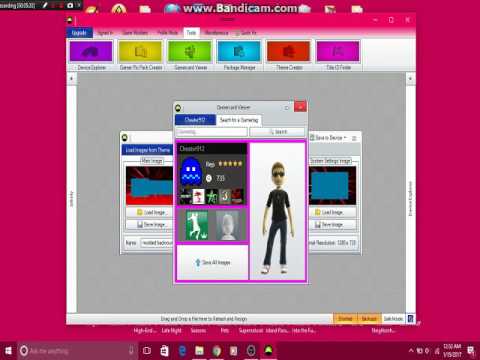Switch to the Upgrade ribbon tab
Screen dimensions: 480x360
click(x=79, y=33)
